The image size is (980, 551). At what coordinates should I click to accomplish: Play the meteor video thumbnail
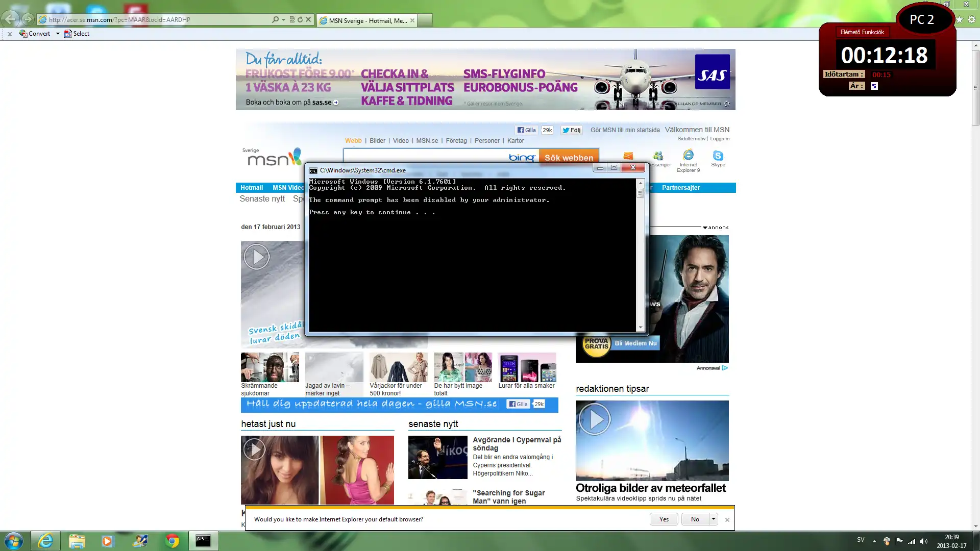pyautogui.click(x=594, y=419)
